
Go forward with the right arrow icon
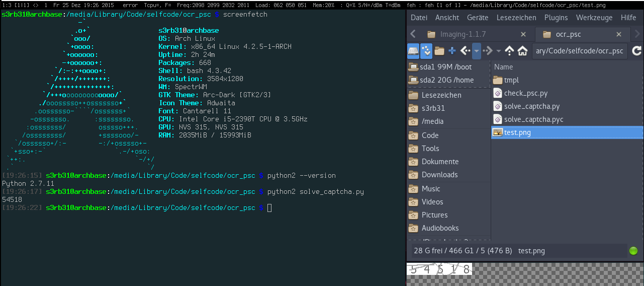(488, 51)
